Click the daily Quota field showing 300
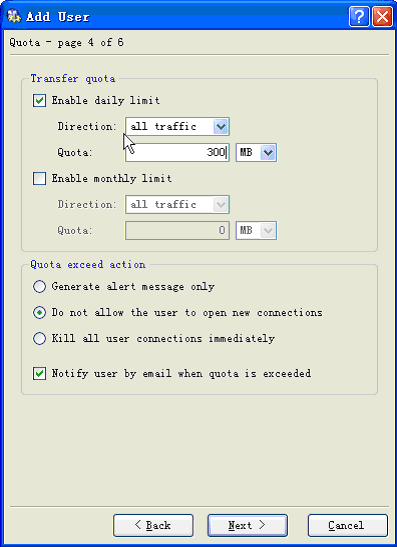The image size is (397, 547). coord(177,152)
